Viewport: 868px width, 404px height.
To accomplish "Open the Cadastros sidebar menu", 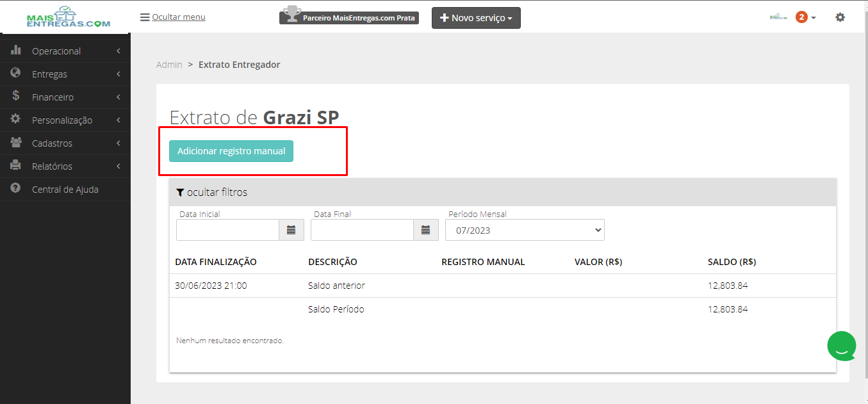I will 65,143.
